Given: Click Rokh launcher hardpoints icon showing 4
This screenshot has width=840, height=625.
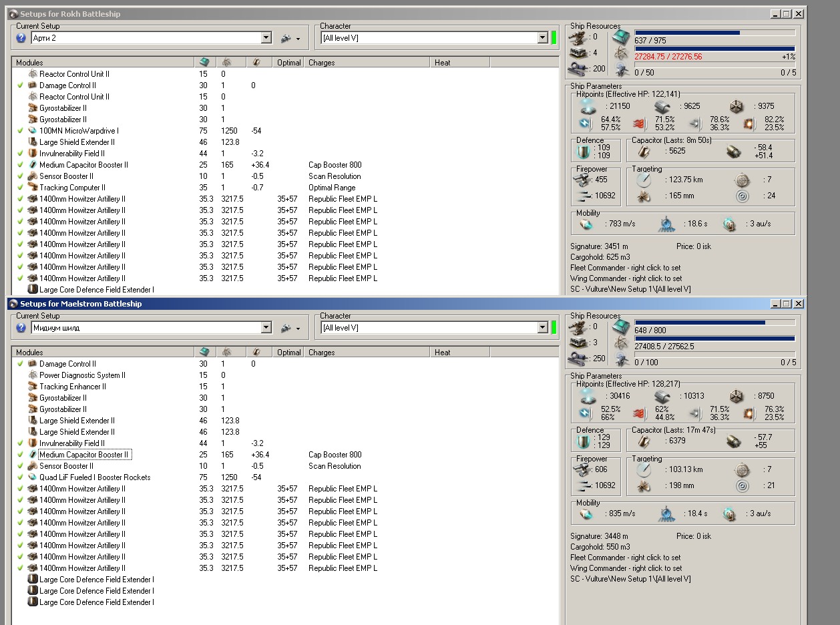Looking at the screenshot, I should [x=578, y=53].
